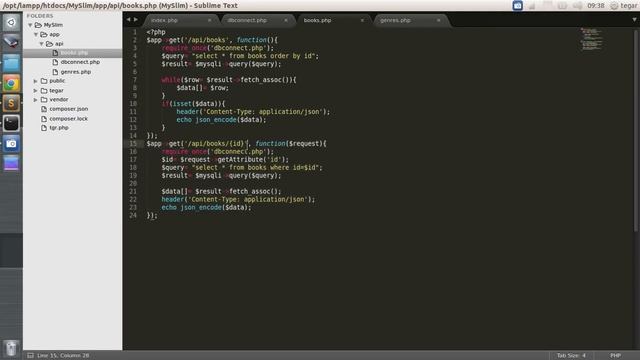This screenshot has width=640, height=360.
Task: Click the editor vertical scrollbar
Action: (x=636, y=131)
